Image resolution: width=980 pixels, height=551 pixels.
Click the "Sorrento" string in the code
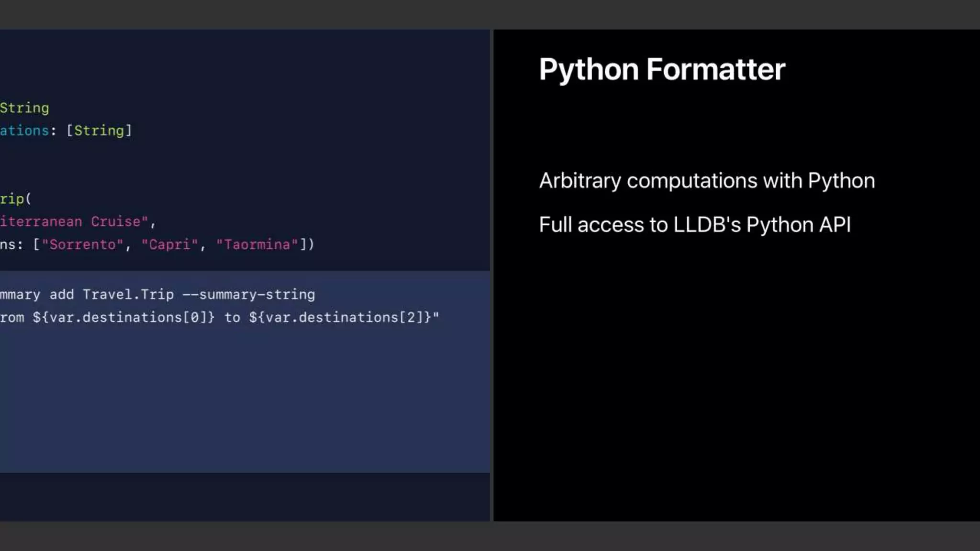[82, 244]
